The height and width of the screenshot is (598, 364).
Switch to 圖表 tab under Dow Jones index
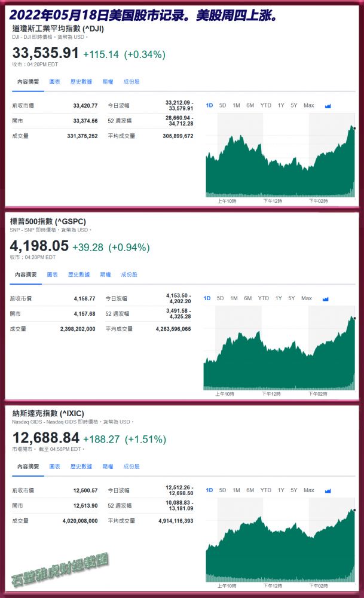coord(54,81)
